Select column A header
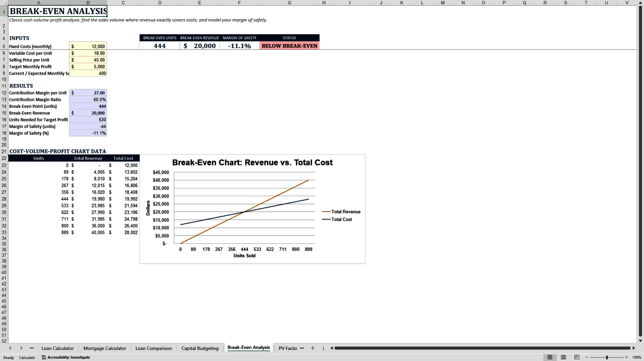 (x=39, y=3)
